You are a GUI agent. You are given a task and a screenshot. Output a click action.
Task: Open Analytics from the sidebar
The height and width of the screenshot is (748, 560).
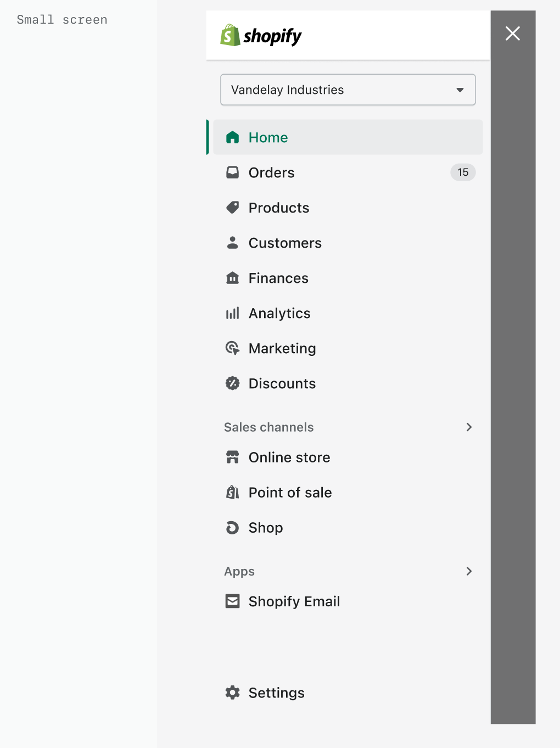[348, 313]
